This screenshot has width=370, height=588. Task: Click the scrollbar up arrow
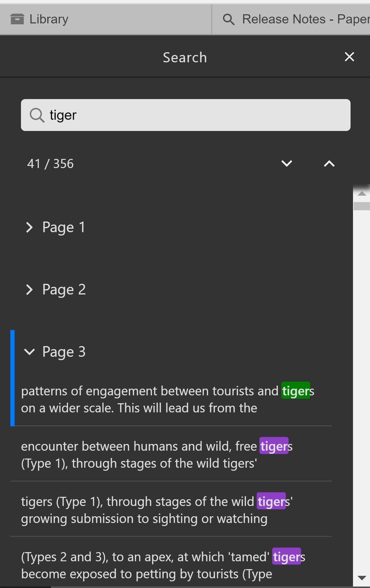361,194
